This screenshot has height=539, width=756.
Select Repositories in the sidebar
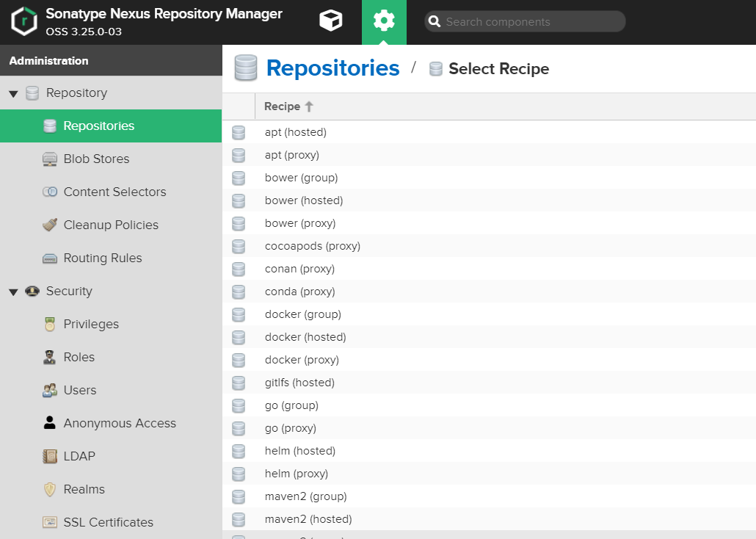point(111,126)
